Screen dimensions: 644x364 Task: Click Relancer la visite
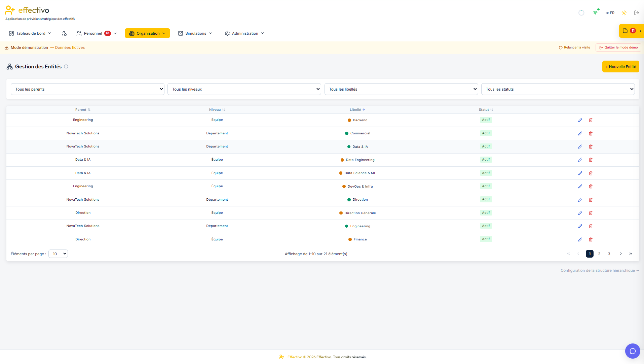(574, 47)
